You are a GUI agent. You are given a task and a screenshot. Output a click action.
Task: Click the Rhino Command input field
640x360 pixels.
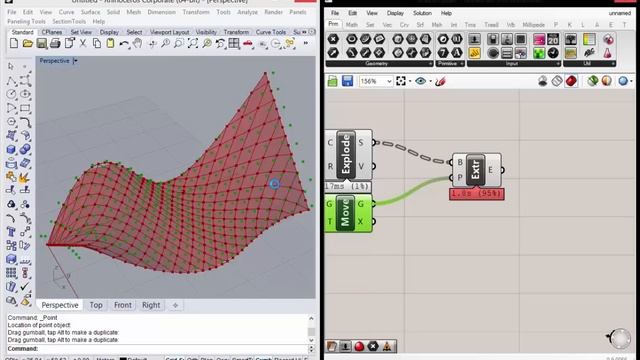click(158, 349)
